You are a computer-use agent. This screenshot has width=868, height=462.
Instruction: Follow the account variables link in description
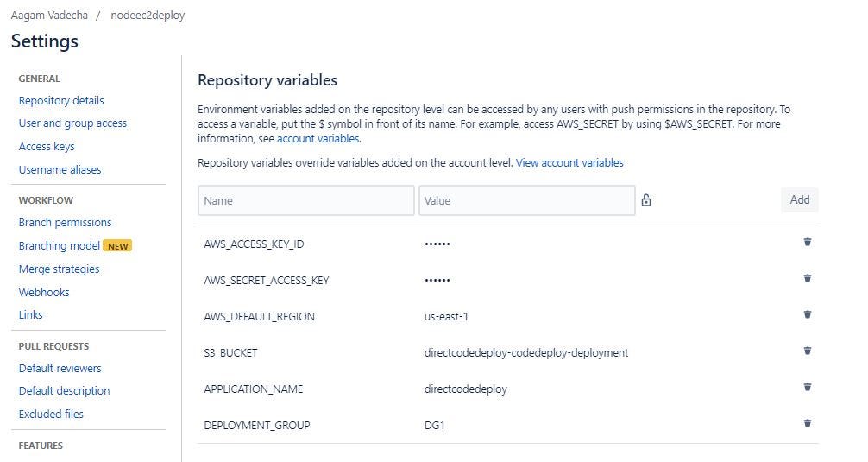click(318, 138)
